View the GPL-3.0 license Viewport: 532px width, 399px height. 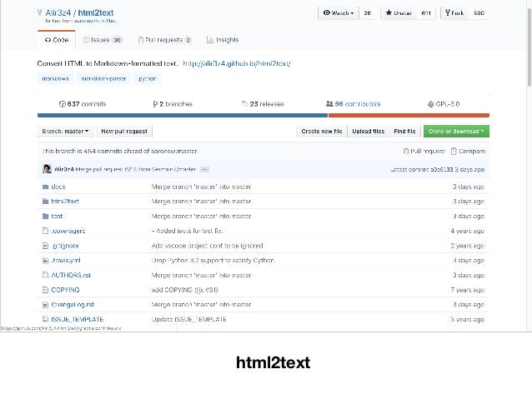[444, 104]
